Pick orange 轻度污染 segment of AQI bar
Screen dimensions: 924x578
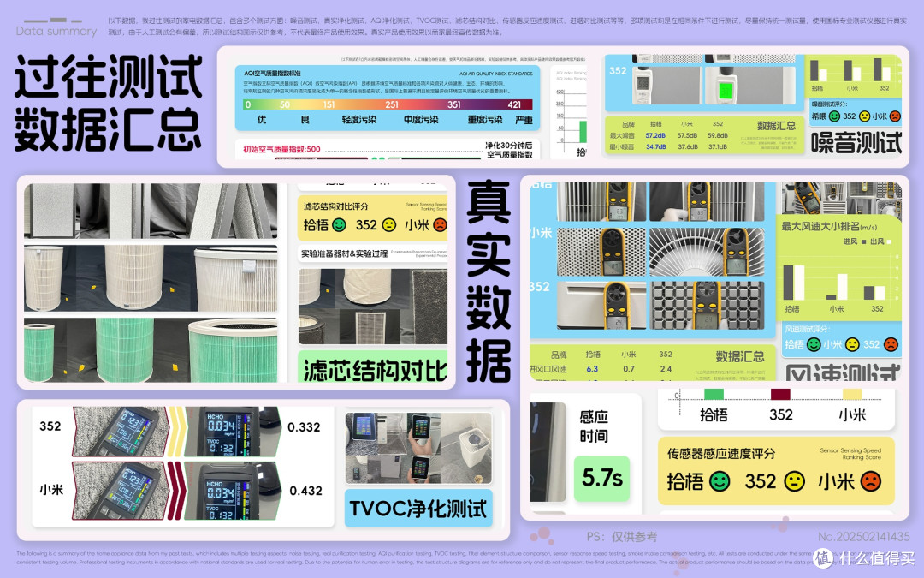pyautogui.click(x=358, y=104)
